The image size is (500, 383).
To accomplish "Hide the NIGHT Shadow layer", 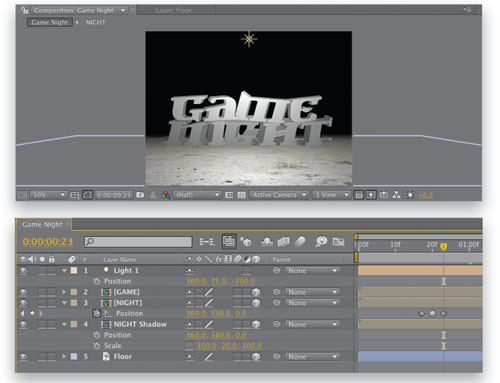I will (23, 324).
